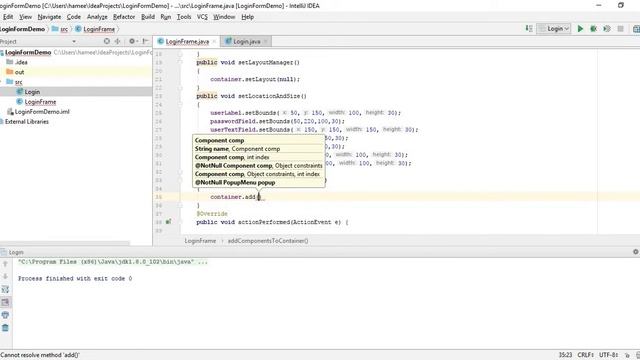The image size is (640, 360).
Task: Click the override gutter icon beside actionPerformed
Action: [x=169, y=222]
